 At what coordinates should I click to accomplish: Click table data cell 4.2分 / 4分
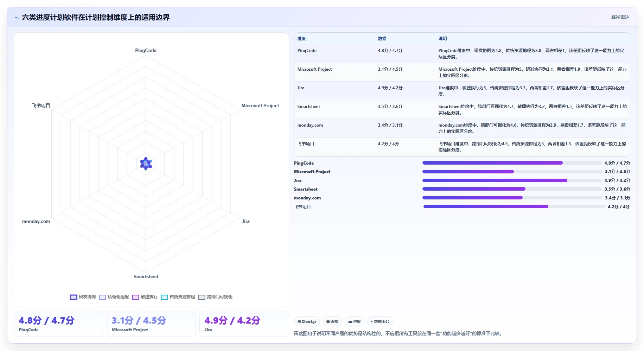point(388,144)
